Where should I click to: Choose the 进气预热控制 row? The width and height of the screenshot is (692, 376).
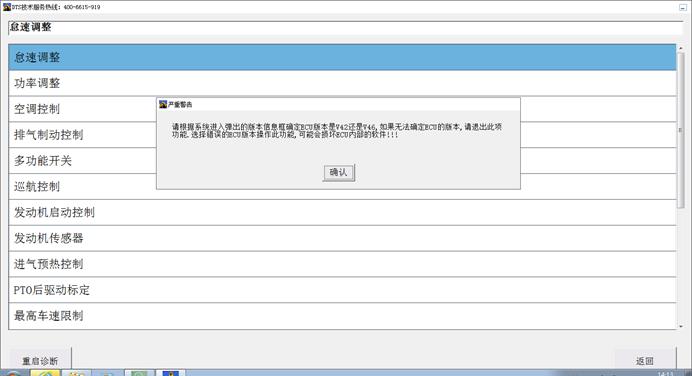(342, 264)
